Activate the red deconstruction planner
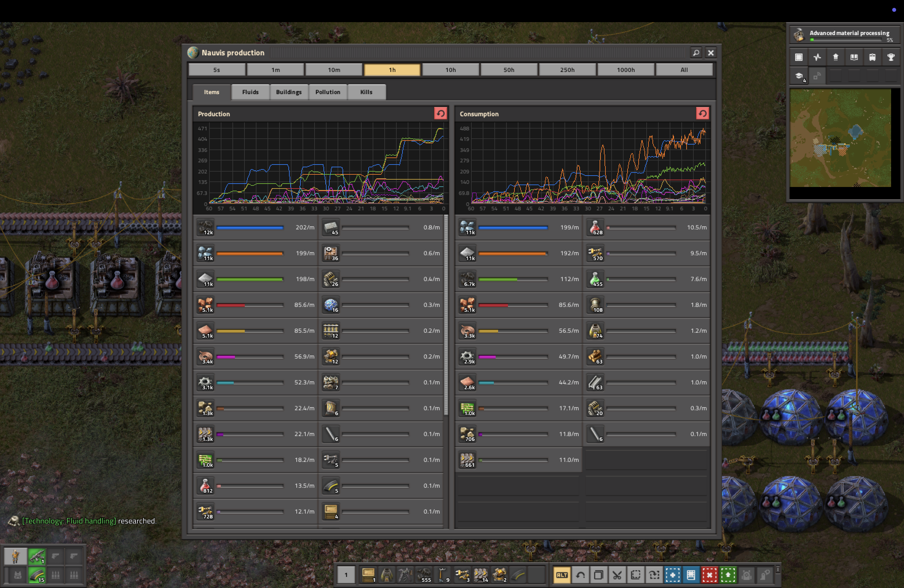Image resolution: width=904 pixels, height=588 pixels. tap(710, 575)
